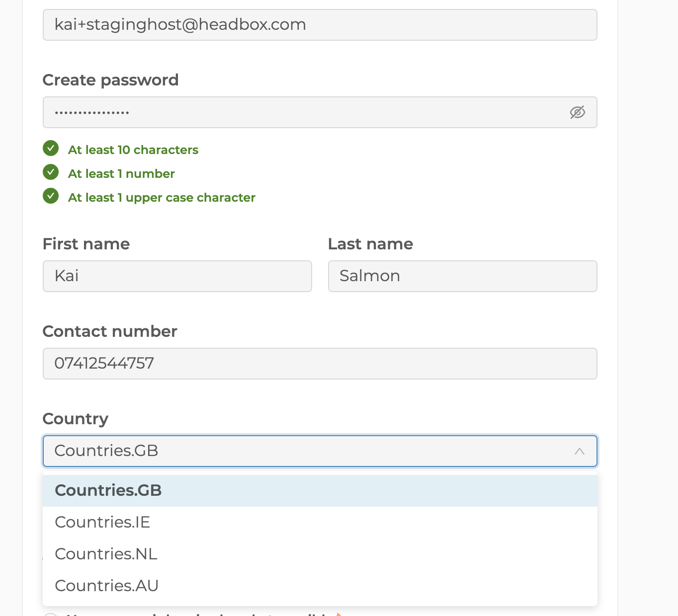This screenshot has width=678, height=616.
Task: Choose Countries.IE in the country list
Action: click(x=320, y=522)
